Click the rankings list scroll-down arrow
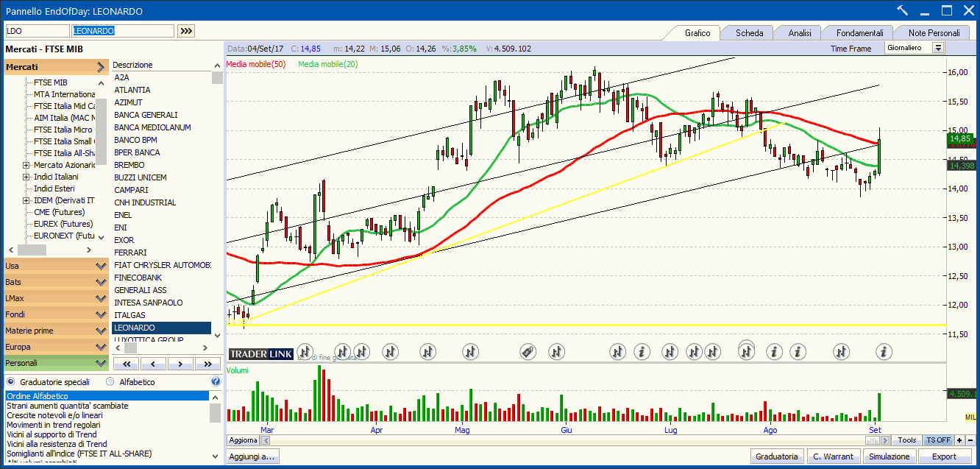980x469 pixels. point(215,457)
